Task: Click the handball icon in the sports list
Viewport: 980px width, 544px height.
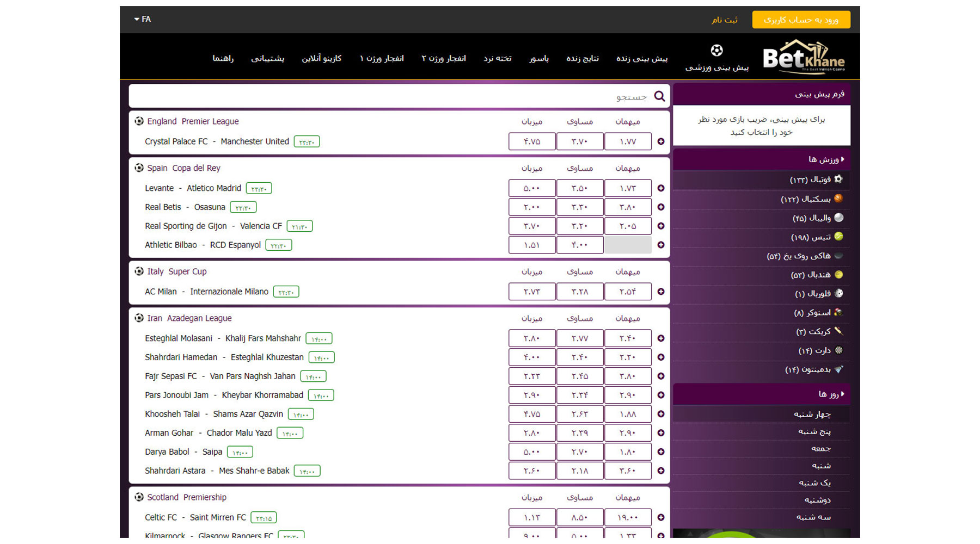Action: click(x=838, y=275)
